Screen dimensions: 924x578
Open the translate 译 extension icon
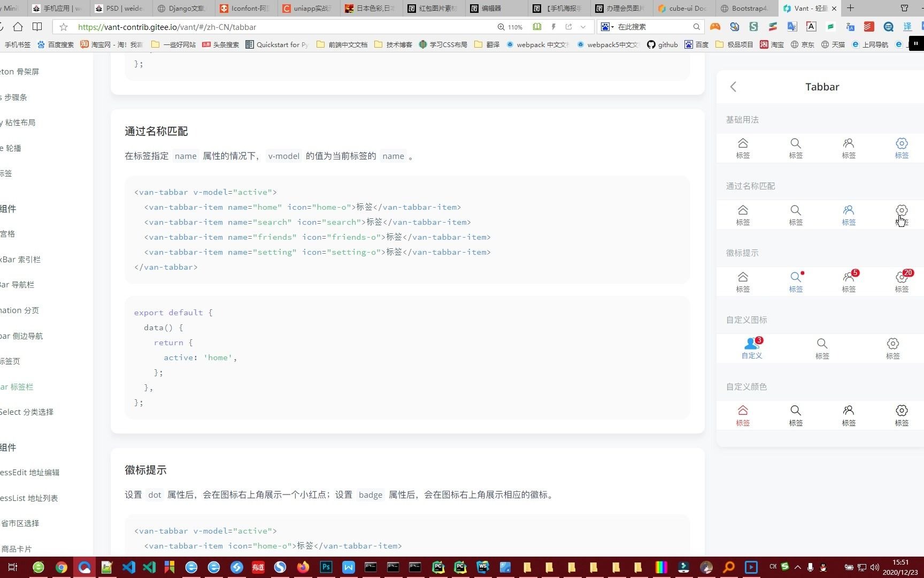[x=907, y=27]
